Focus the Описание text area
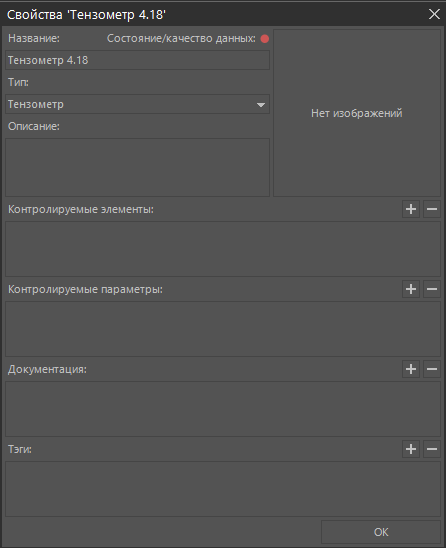The height and width of the screenshot is (548, 446). click(137, 167)
